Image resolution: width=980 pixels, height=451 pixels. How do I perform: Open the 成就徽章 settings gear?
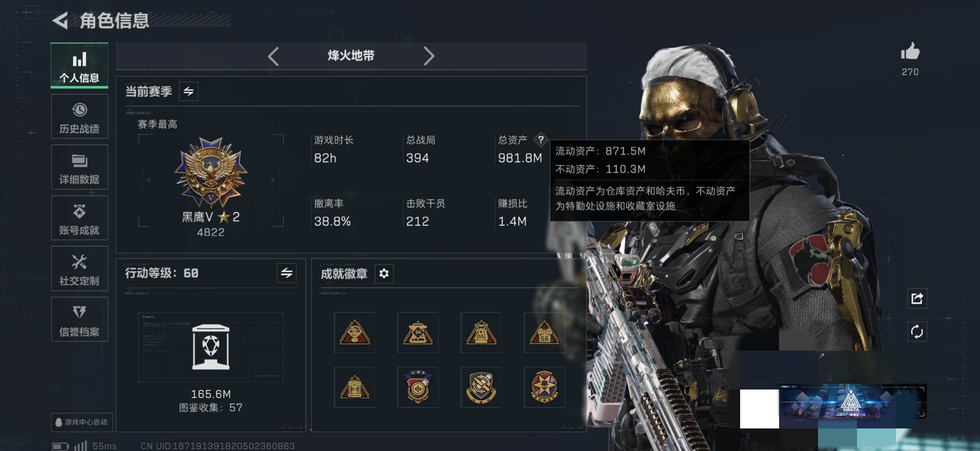tap(384, 273)
